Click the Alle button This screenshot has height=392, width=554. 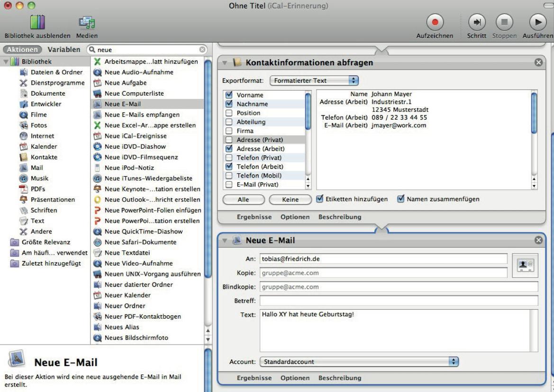tap(244, 200)
